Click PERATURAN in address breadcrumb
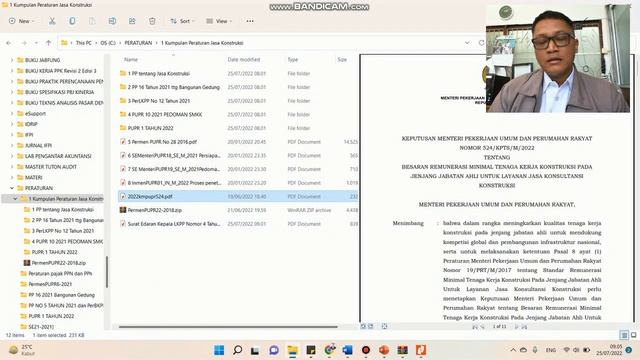Screen dimensions: 640x360 (x=138, y=43)
